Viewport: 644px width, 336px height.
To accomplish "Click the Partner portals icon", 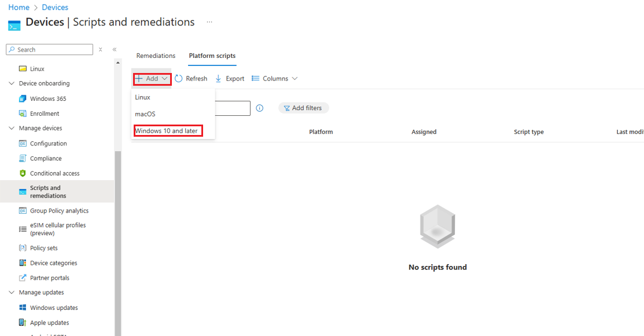I will click(x=23, y=278).
